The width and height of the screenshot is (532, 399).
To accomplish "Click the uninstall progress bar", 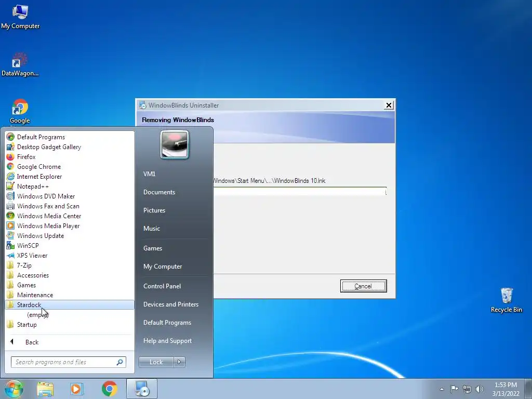I will (x=300, y=191).
